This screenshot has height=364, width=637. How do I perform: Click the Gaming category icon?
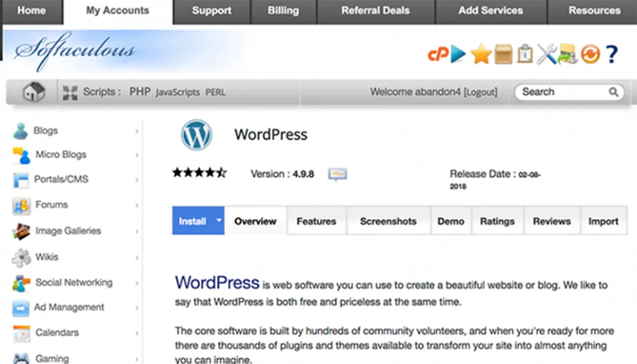pyautogui.click(x=21, y=358)
